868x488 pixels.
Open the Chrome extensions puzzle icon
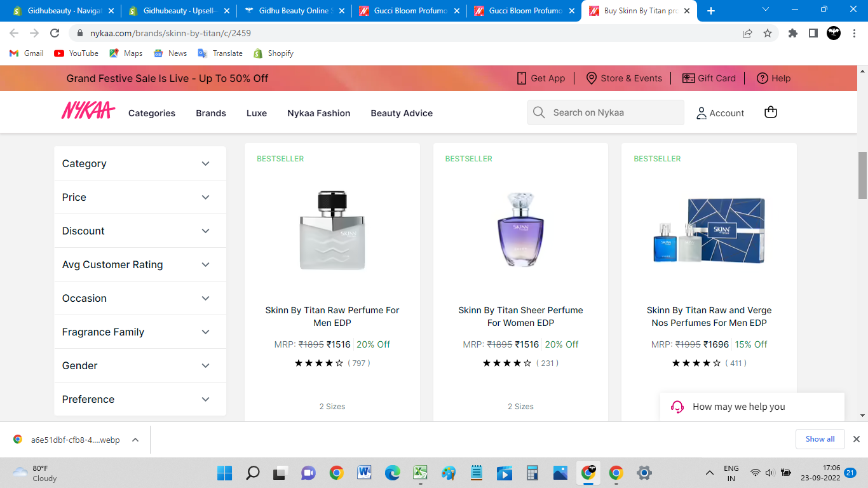coord(793,33)
